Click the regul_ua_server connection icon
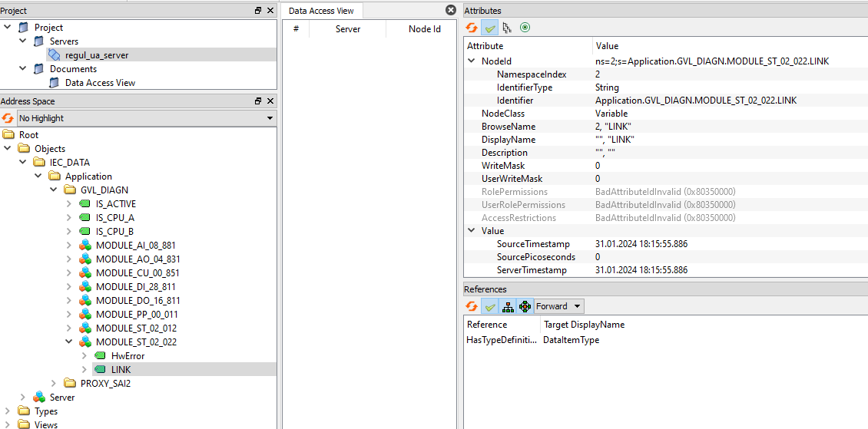868x429 pixels. tap(54, 55)
